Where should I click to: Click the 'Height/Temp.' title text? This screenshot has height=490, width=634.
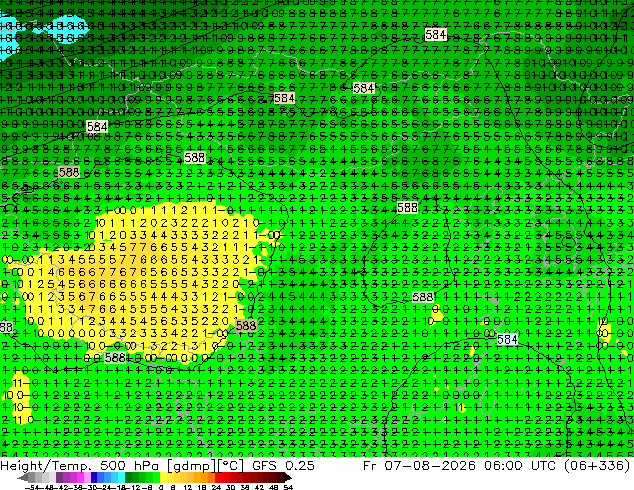tap(48, 466)
